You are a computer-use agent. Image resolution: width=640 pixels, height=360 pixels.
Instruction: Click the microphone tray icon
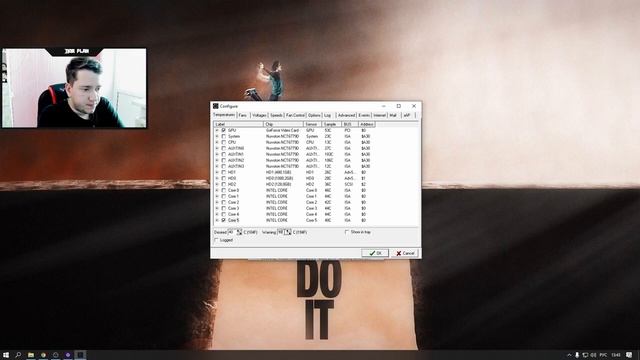(577, 355)
